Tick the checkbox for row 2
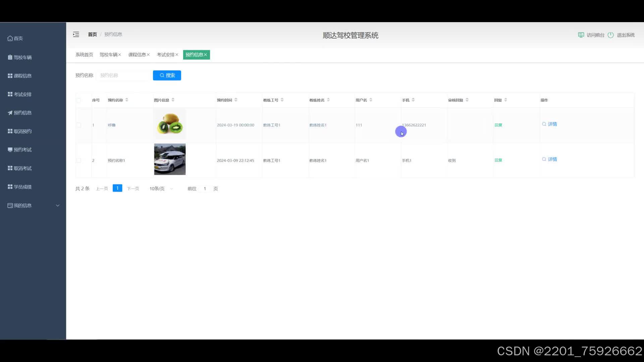Viewport: 644px width, 362px height. point(79,161)
